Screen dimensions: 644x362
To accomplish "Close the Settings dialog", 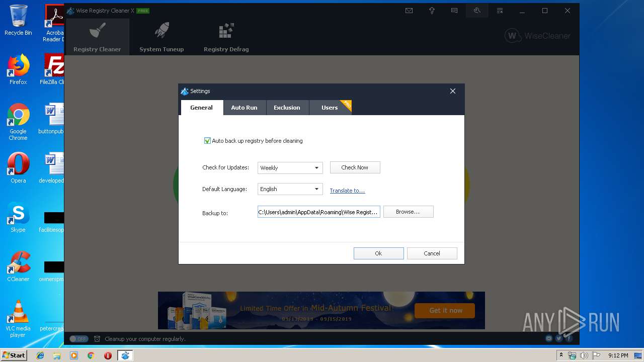I will coord(453,91).
